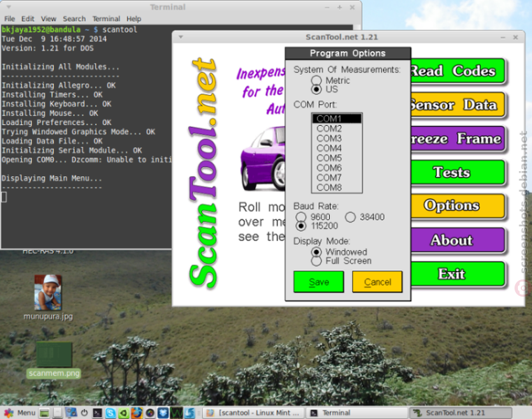Click the terminal line 'Displaying Main Menu...'
The width and height of the screenshot is (532, 419).
click(x=52, y=178)
